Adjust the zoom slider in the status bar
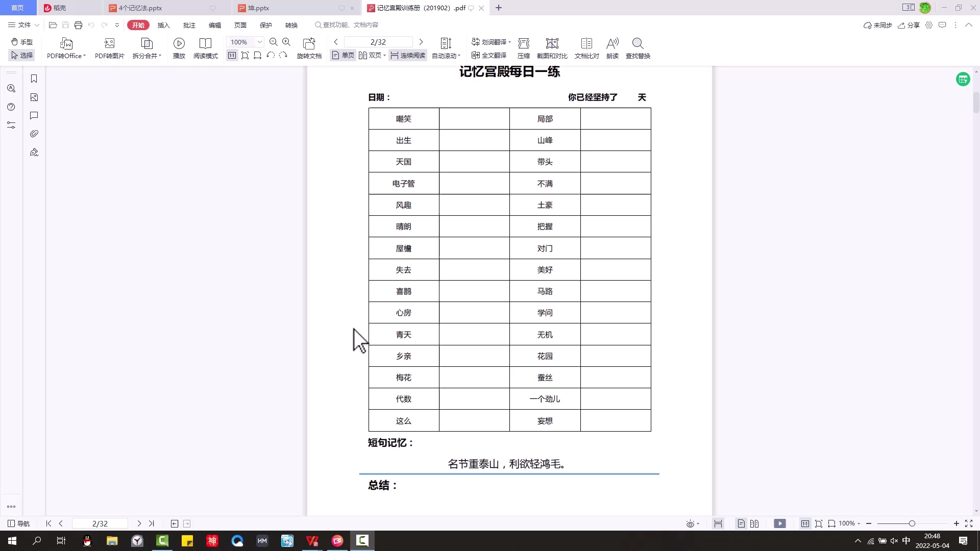 pos(912,523)
